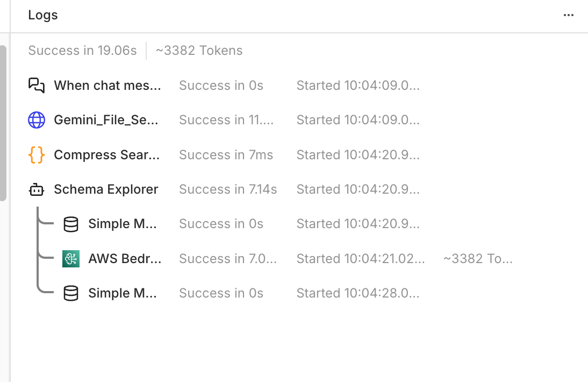Click 'Started 10:04:28.0...' timestamp of last row
This screenshot has height=382, width=588.
pos(357,293)
